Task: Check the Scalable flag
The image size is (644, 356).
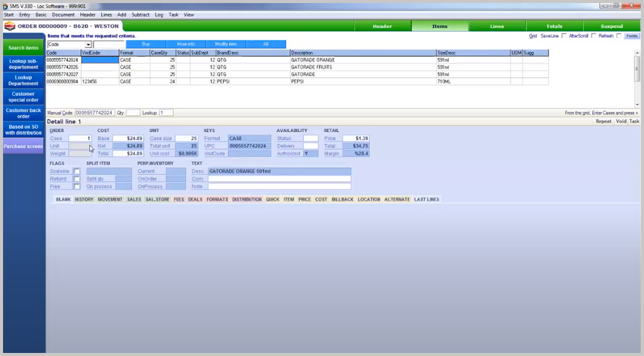Action: (76, 171)
